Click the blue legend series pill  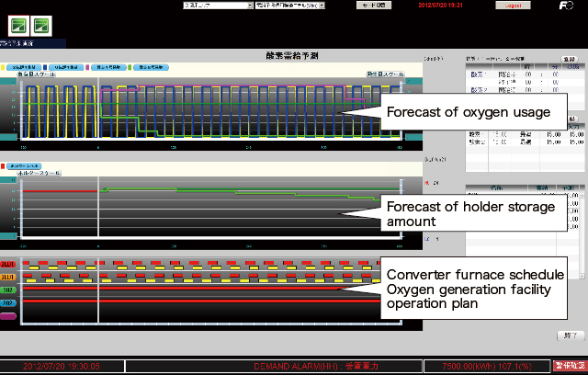(66, 67)
